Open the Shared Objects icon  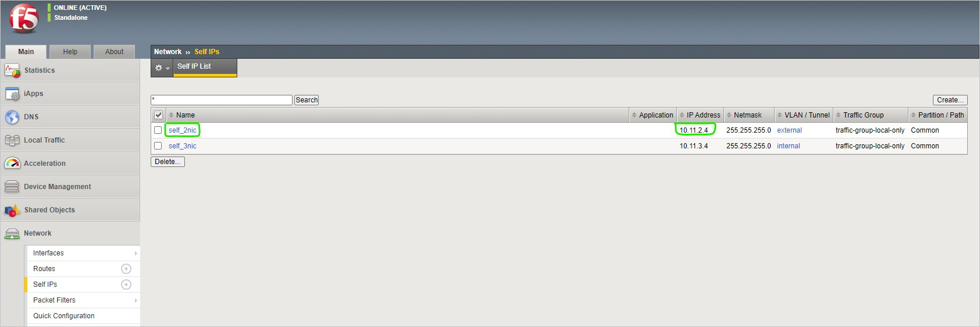12,210
